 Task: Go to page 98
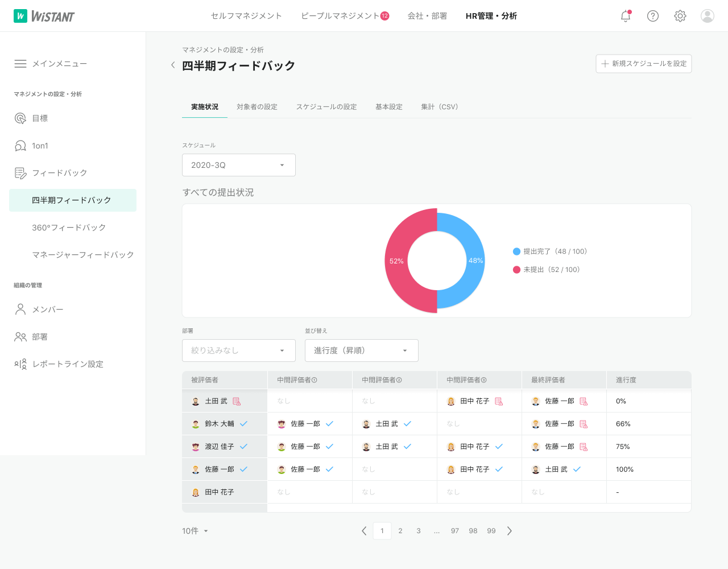(473, 531)
